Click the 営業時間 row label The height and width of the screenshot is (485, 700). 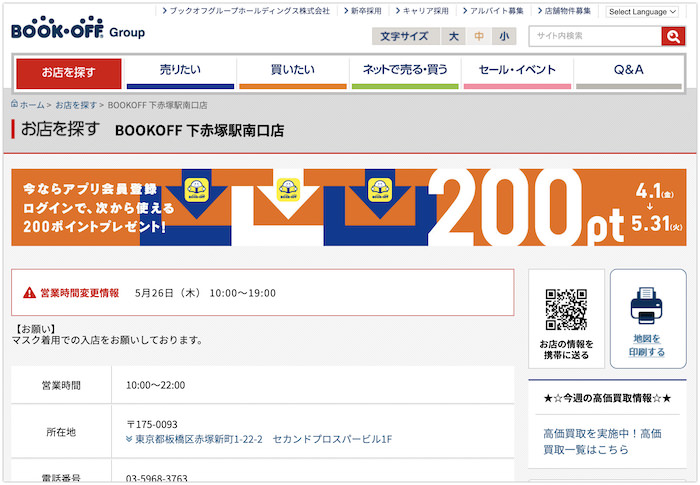pyautogui.click(x=61, y=385)
